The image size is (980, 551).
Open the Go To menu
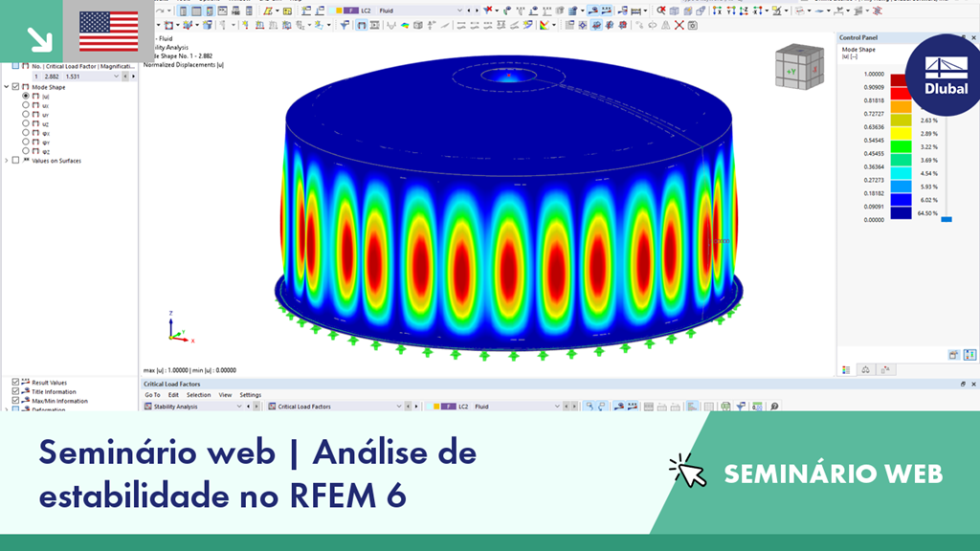tap(152, 395)
